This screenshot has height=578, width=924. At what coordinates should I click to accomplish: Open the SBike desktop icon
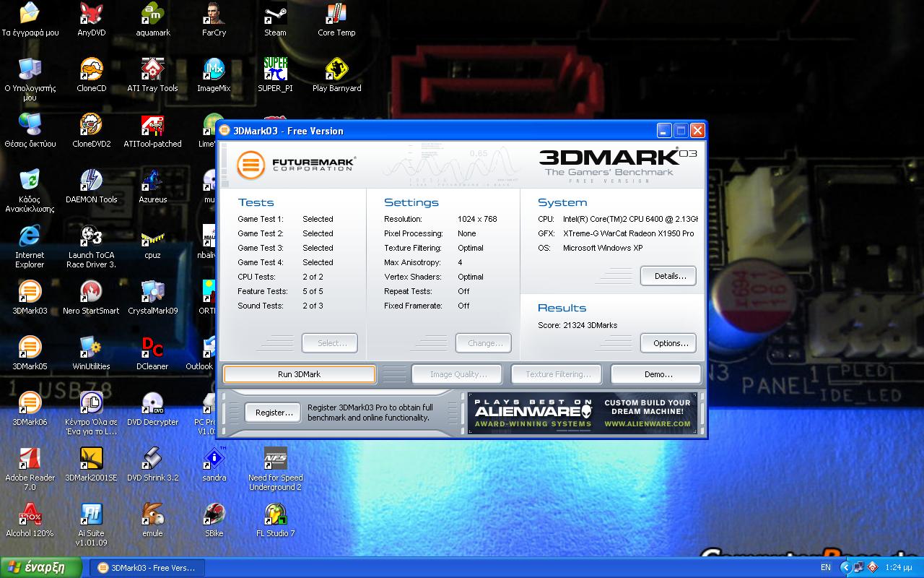click(x=214, y=520)
